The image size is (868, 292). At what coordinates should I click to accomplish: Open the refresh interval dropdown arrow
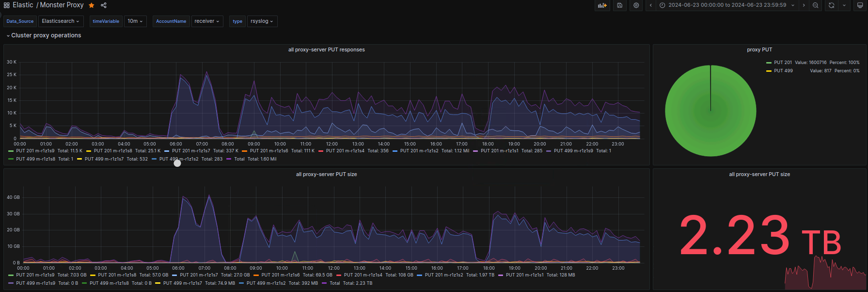(x=844, y=5)
